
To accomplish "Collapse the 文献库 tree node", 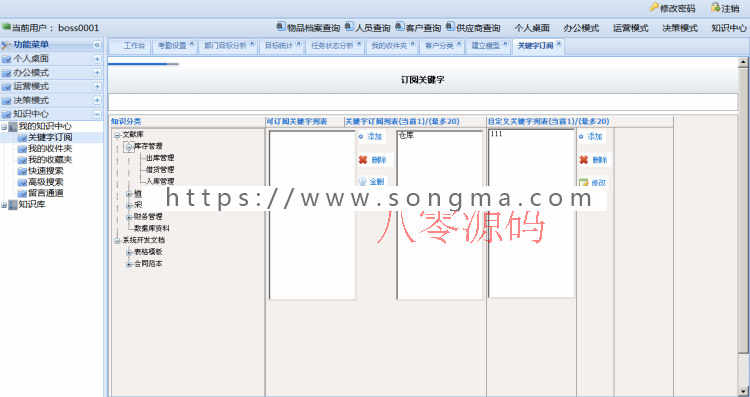I will 117,135.
